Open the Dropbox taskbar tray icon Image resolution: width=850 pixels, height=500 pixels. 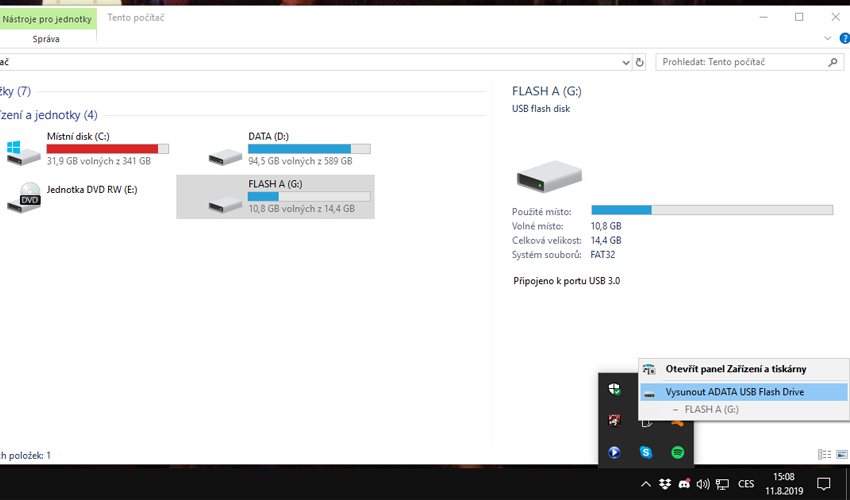665,484
